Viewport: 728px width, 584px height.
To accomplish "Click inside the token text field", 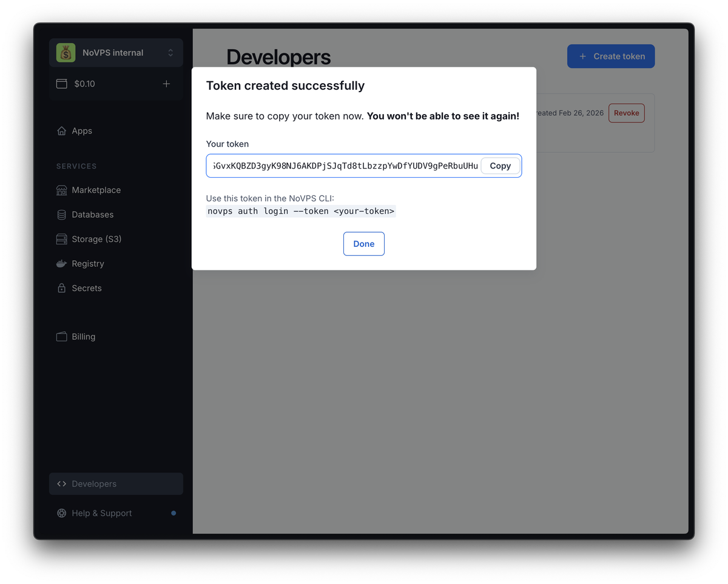I will click(343, 166).
